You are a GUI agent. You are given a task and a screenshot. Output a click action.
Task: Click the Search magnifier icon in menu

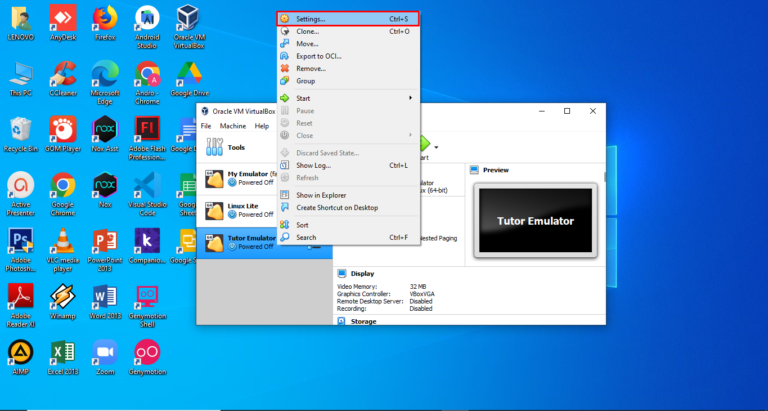(x=285, y=238)
